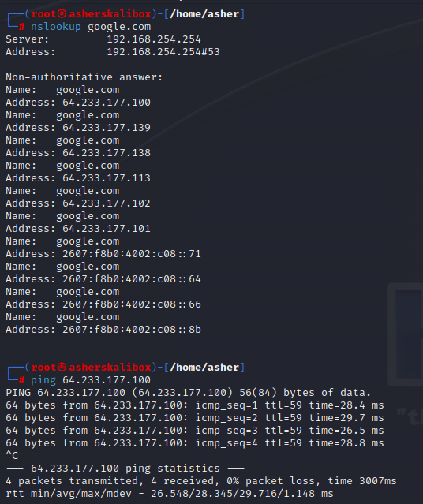Click the IPv6 address ending in ::66
423x504 pixels.
click(132, 304)
